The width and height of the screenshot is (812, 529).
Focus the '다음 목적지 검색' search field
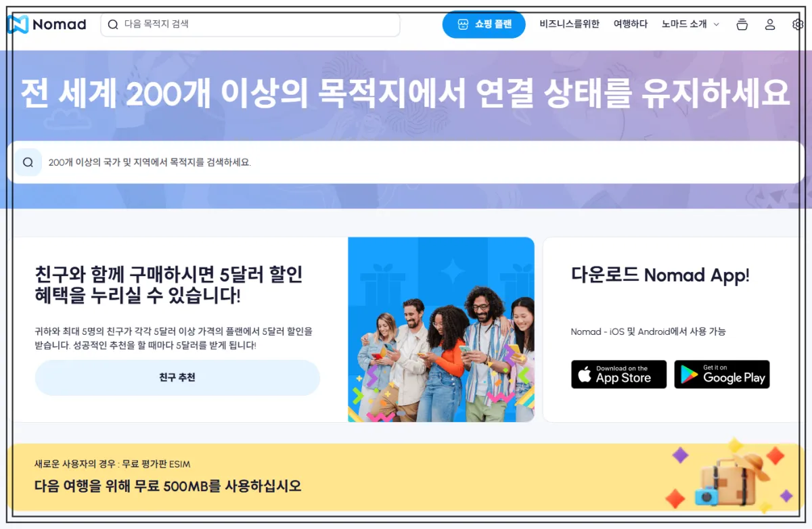click(250, 24)
